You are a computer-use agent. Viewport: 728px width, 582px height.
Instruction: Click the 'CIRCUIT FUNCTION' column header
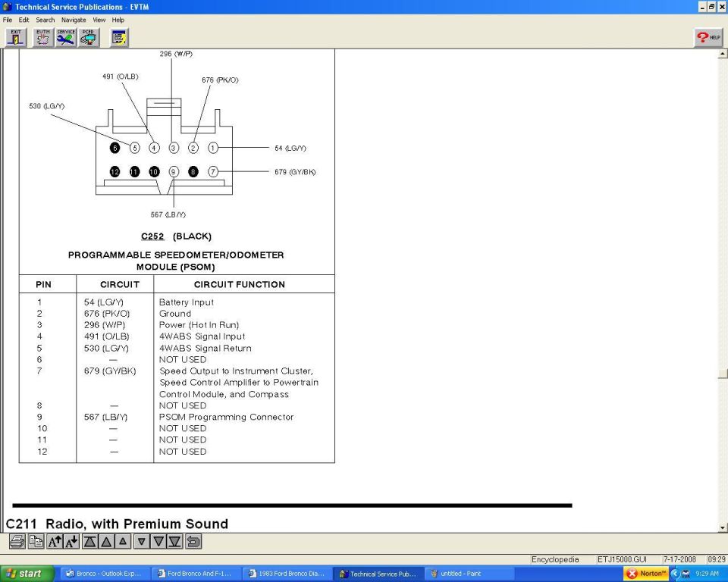point(240,284)
